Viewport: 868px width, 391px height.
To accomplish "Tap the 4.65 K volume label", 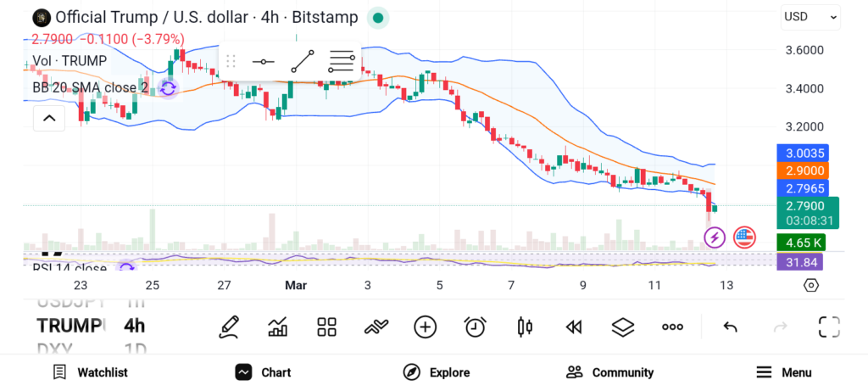I will tap(801, 243).
